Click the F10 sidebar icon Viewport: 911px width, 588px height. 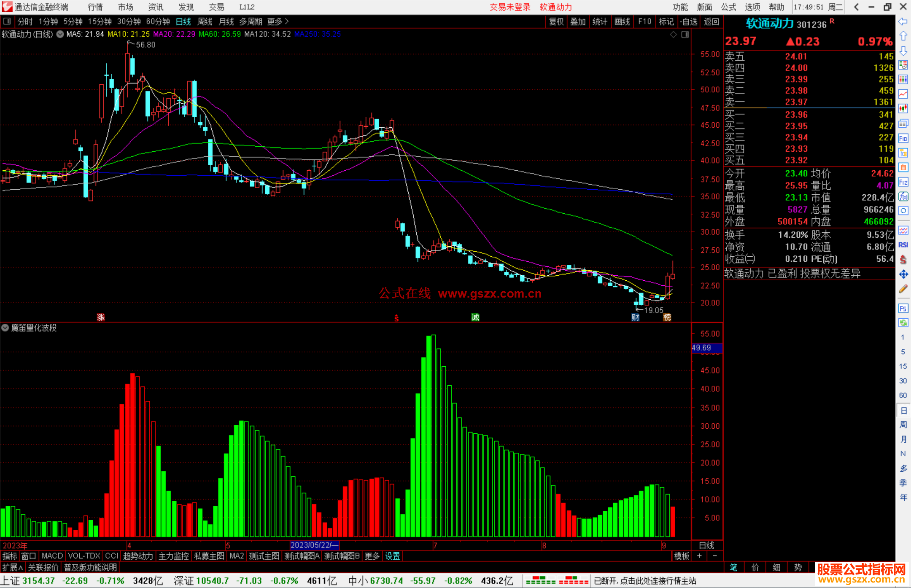tap(903, 138)
